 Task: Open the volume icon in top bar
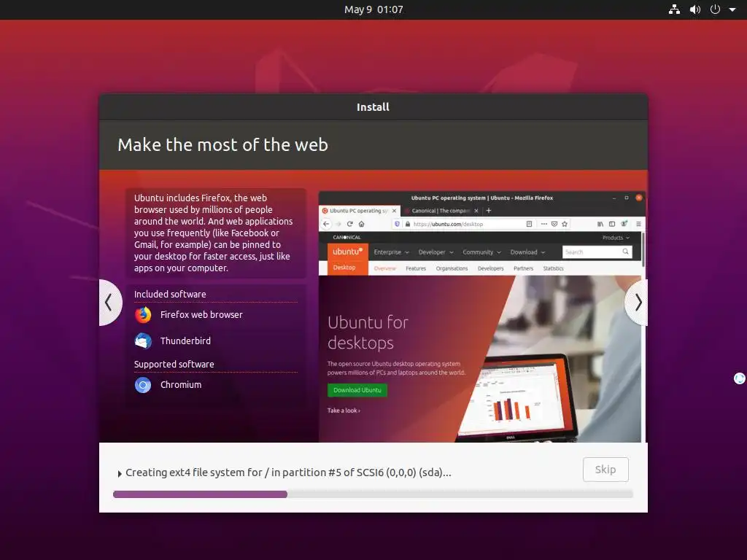[x=695, y=9]
